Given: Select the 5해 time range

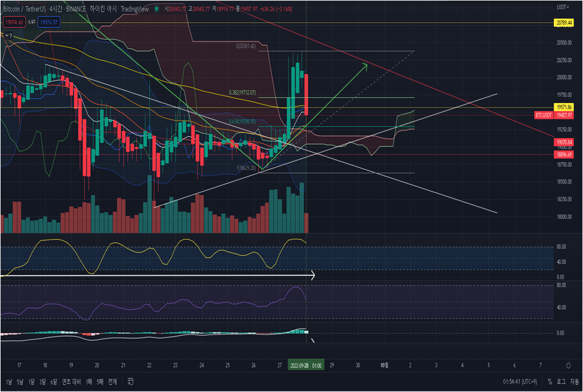Looking at the screenshot, I should tap(100, 382).
